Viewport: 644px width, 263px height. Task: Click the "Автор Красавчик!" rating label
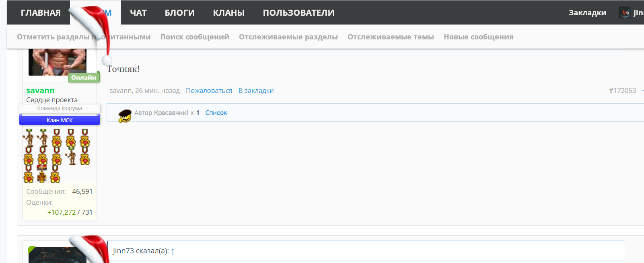coord(161,113)
